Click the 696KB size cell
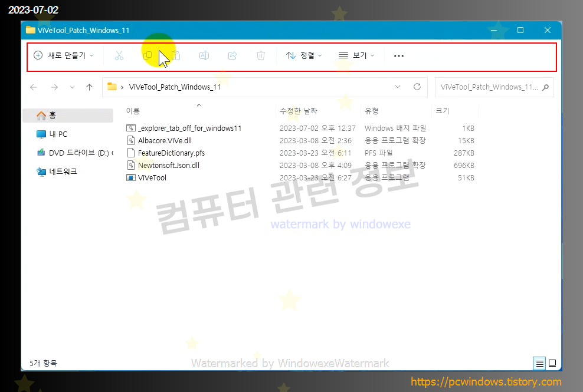583x392 pixels. tap(464, 165)
